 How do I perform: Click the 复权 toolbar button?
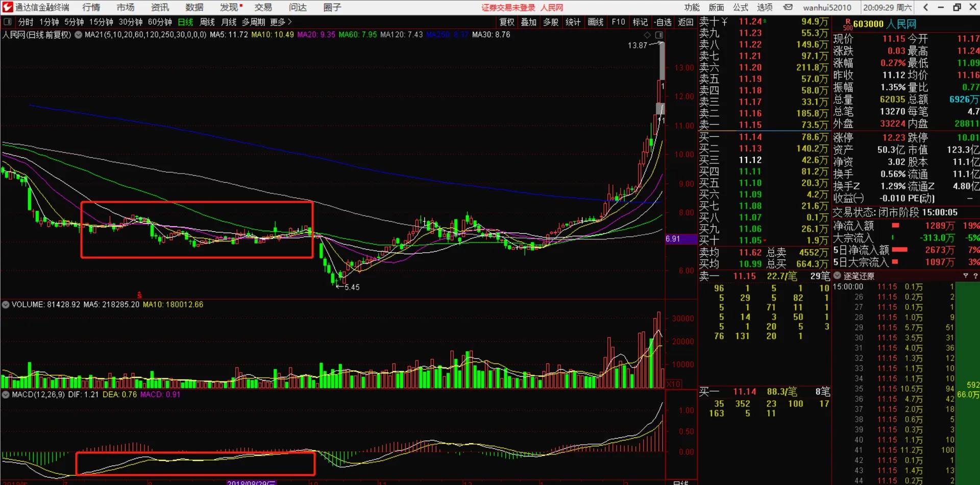click(507, 22)
